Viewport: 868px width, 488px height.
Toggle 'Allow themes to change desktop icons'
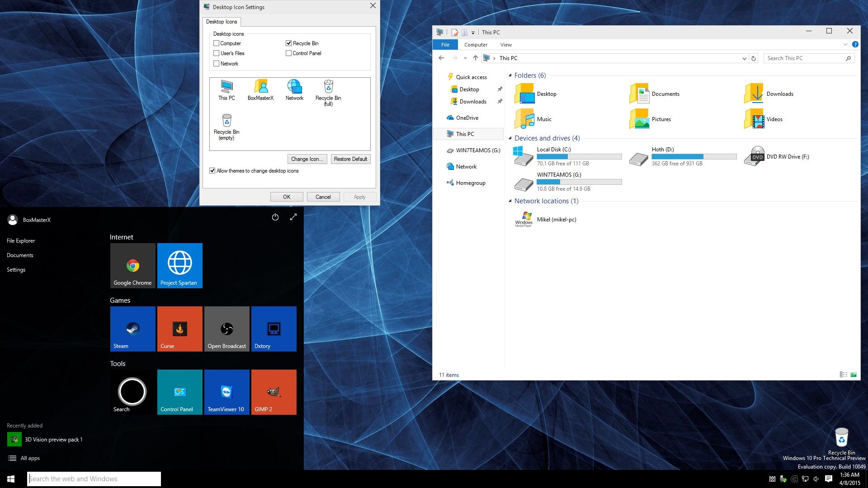click(x=212, y=170)
